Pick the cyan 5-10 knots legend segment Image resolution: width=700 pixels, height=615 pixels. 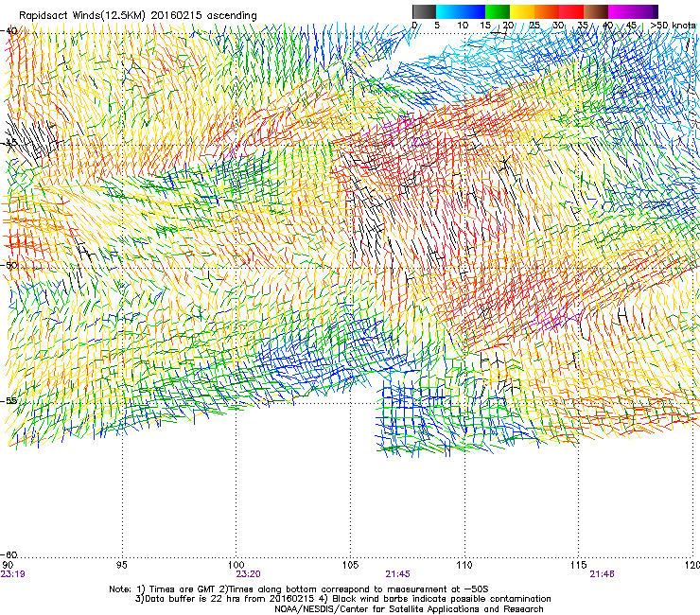click(448, 11)
